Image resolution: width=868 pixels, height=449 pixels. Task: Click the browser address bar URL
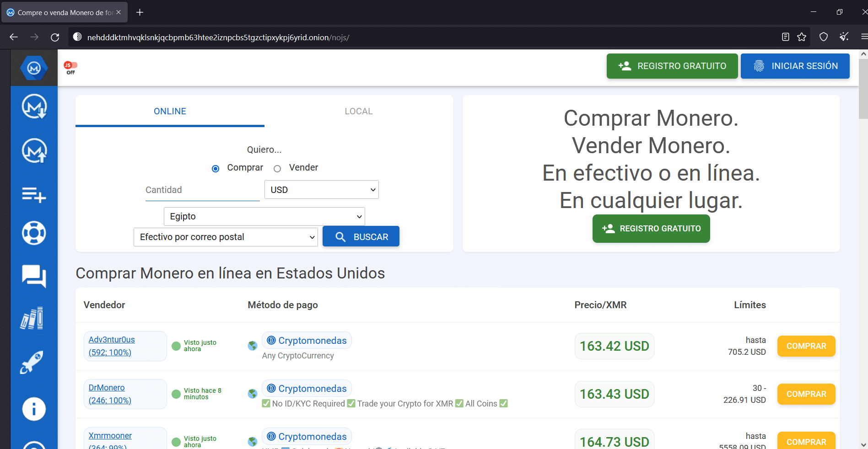click(218, 37)
